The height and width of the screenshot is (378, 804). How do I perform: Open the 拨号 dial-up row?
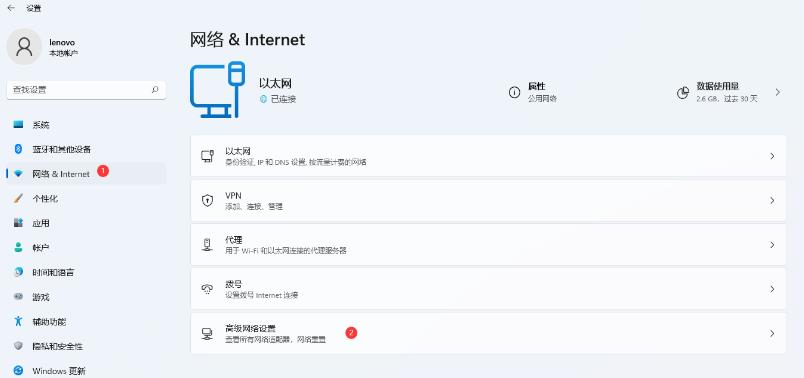pos(488,289)
